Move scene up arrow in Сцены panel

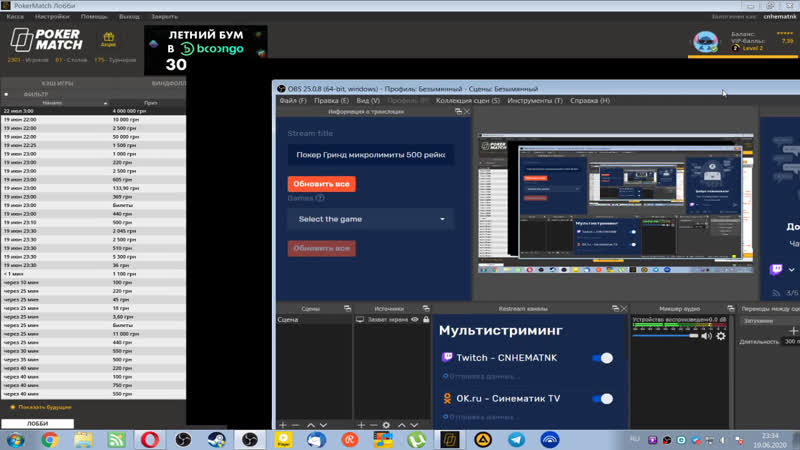click(311, 425)
